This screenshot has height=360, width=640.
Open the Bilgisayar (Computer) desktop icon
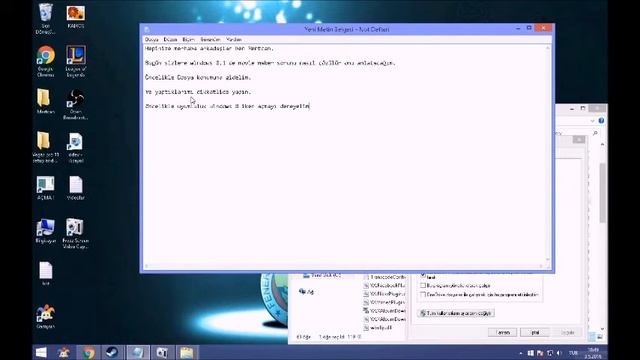click(45, 231)
